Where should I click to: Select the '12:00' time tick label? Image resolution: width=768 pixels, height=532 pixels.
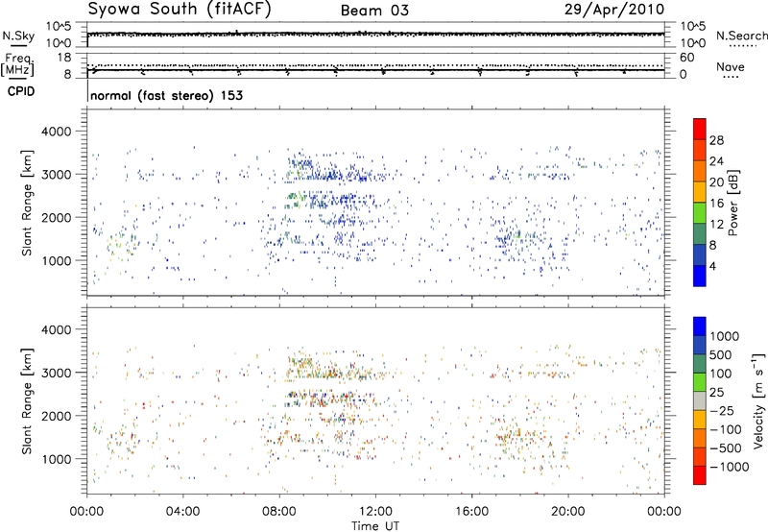[x=375, y=512]
